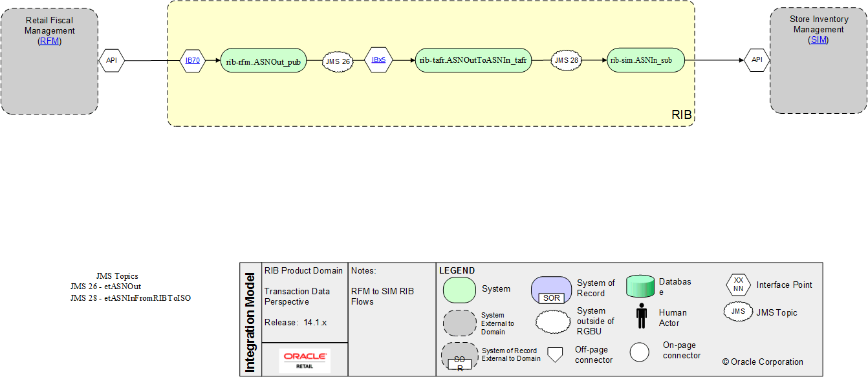Click the JMS Topic legend cloud
The image size is (868, 379).
tap(738, 312)
